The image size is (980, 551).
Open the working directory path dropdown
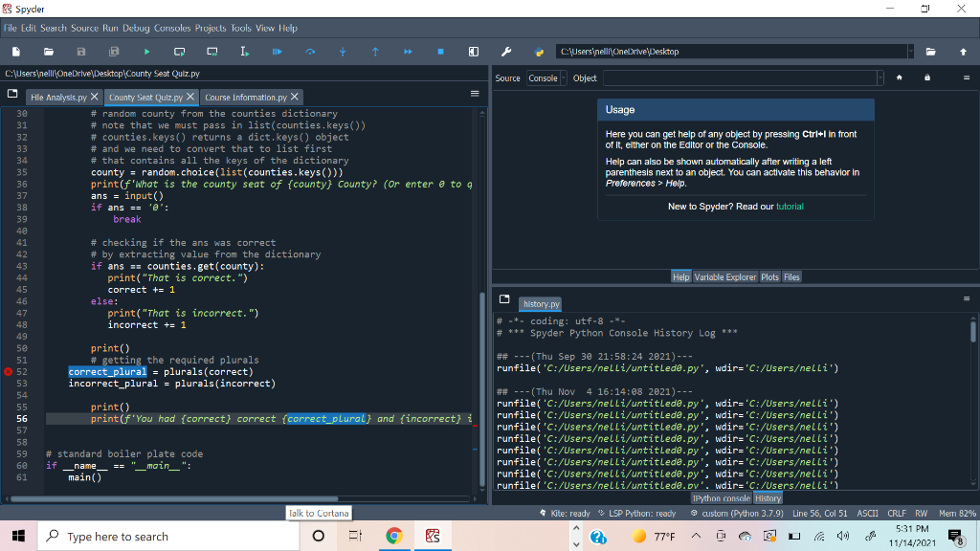[x=910, y=51]
